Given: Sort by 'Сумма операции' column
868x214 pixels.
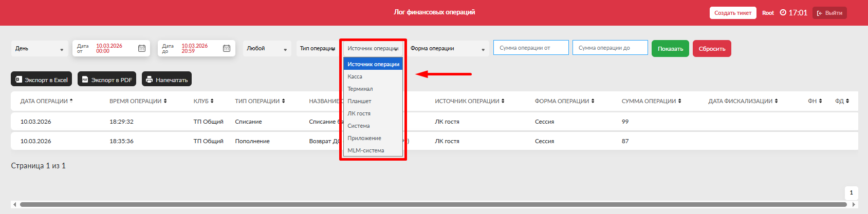Looking at the screenshot, I should 679,101.
